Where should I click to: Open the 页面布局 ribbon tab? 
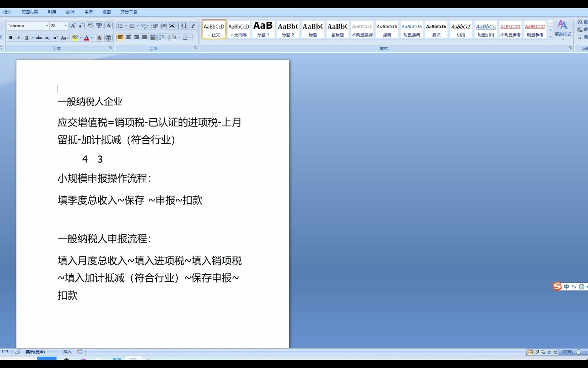pyautogui.click(x=30, y=12)
